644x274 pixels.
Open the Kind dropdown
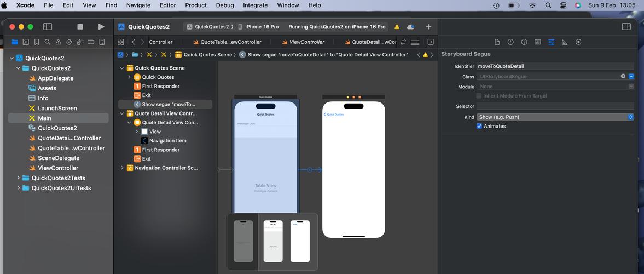tap(555, 117)
